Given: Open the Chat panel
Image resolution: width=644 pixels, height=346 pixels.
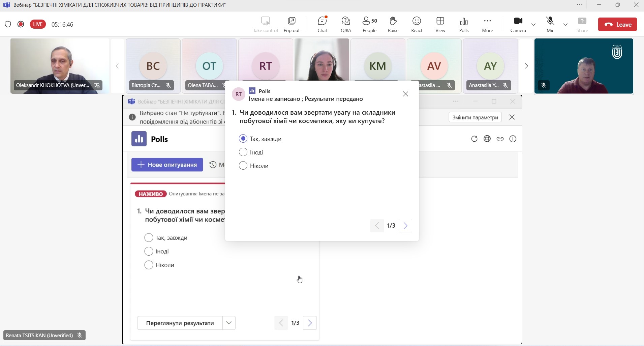Looking at the screenshot, I should pyautogui.click(x=322, y=24).
